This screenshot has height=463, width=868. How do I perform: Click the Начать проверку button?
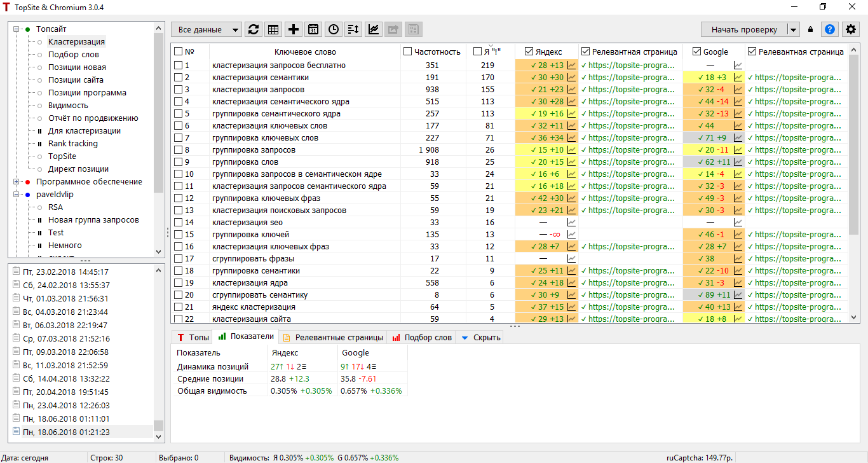744,29
